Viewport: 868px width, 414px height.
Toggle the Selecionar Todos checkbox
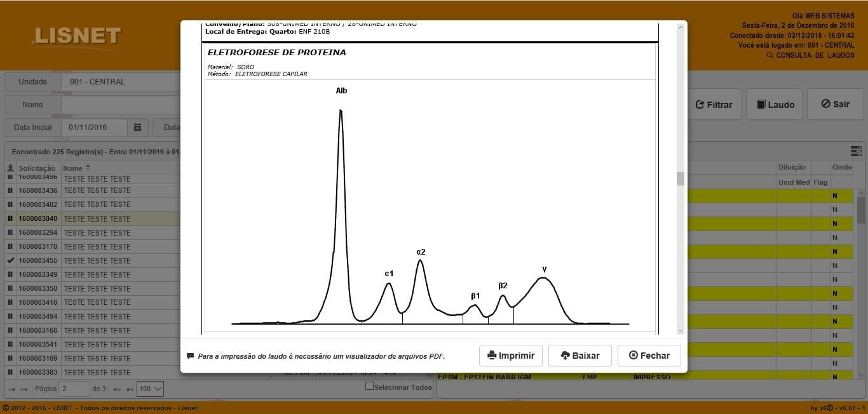(369, 386)
